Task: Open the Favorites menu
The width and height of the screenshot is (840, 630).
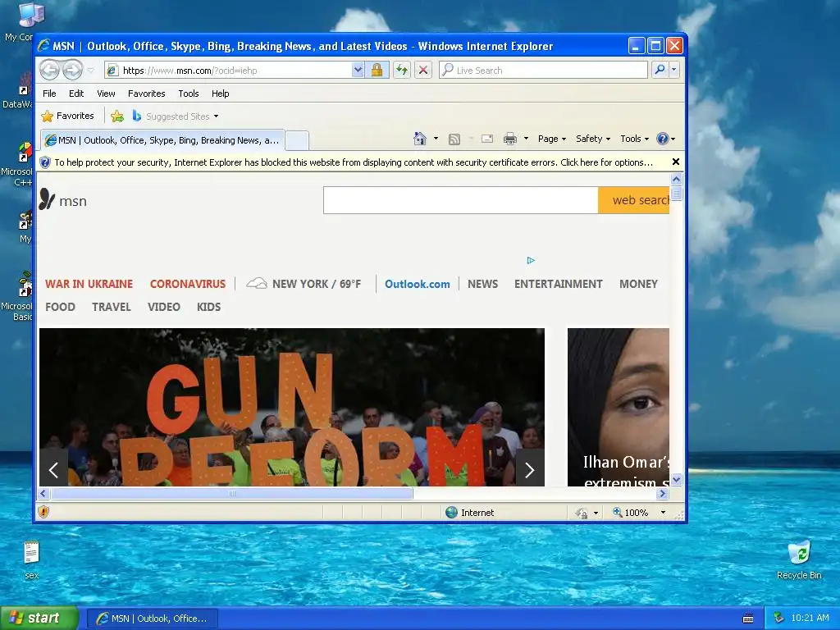Action: pyautogui.click(x=146, y=94)
